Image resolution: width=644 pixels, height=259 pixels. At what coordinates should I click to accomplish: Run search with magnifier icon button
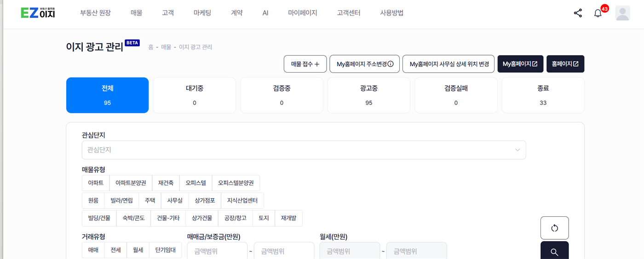tap(554, 251)
